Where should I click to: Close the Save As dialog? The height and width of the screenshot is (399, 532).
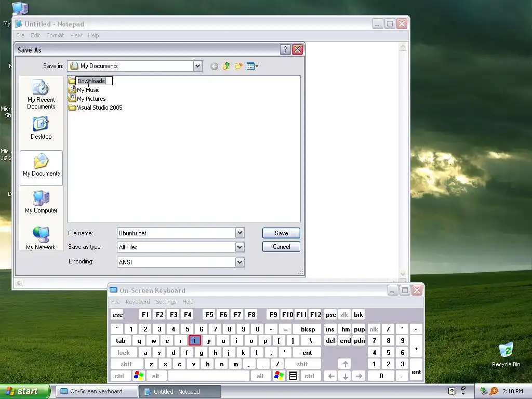tap(298, 49)
